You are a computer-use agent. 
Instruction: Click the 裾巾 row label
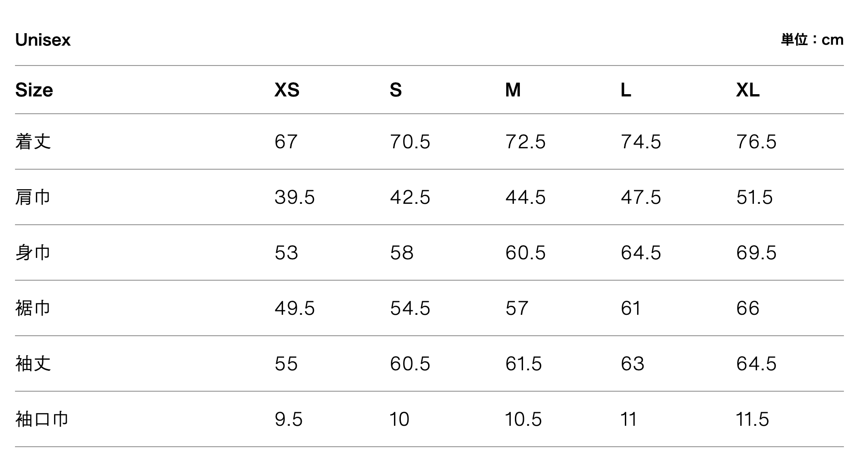pyautogui.click(x=33, y=308)
